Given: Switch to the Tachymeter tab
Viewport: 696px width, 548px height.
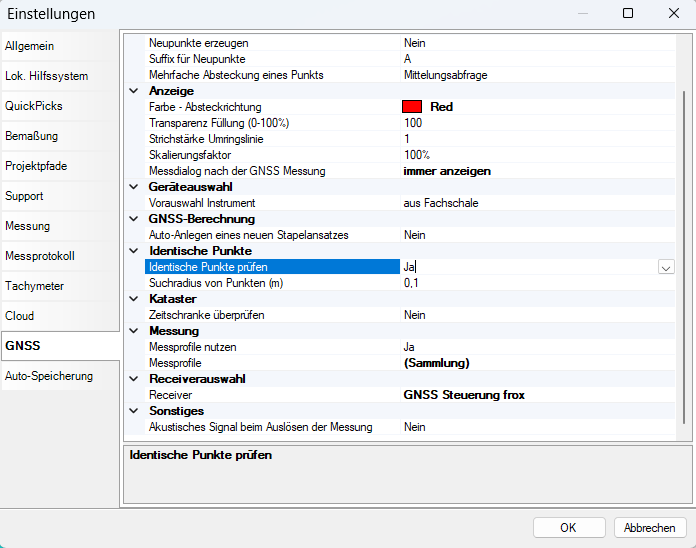Looking at the screenshot, I should (60, 286).
